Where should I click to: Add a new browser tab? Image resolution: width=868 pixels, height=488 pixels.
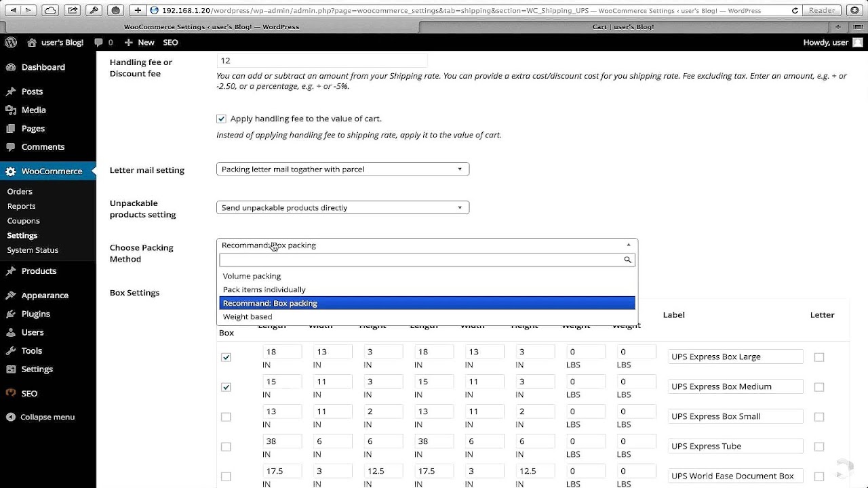coord(838,26)
